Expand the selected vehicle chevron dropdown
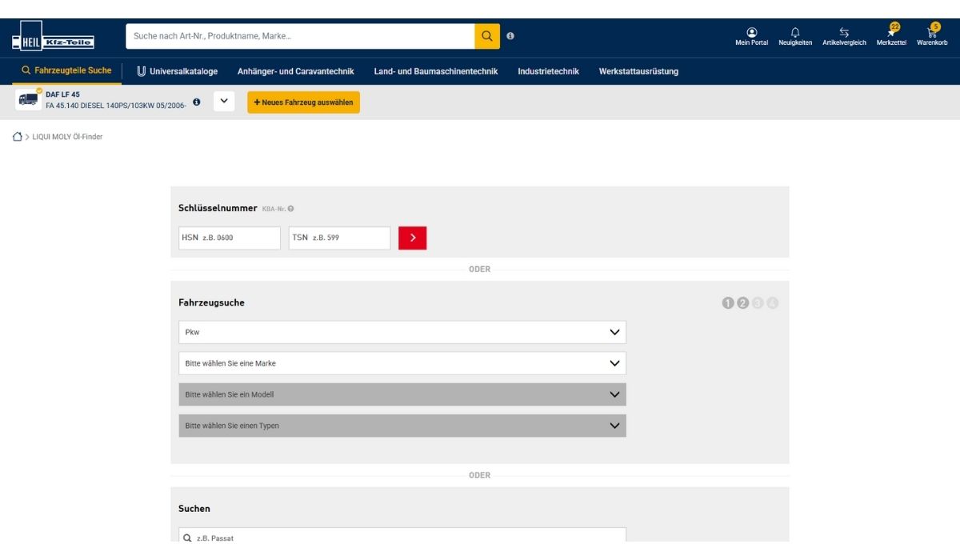The image size is (960, 560). [224, 102]
